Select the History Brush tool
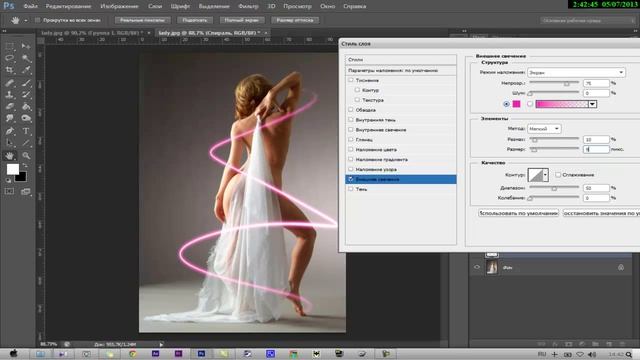Viewport: 640px width, 360px height. tap(26, 95)
